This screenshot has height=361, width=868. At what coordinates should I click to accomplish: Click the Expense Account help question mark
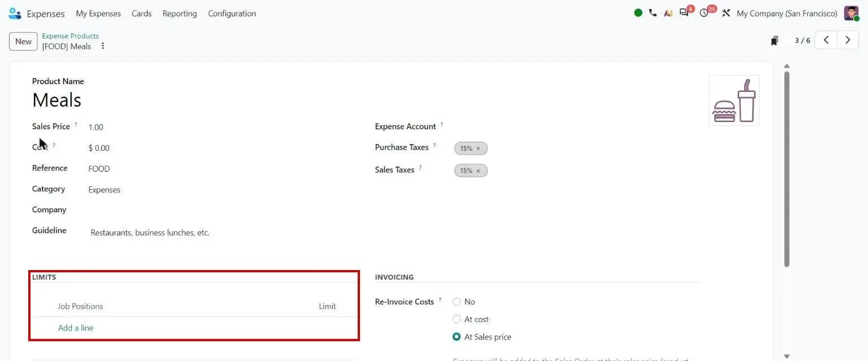pos(442,124)
